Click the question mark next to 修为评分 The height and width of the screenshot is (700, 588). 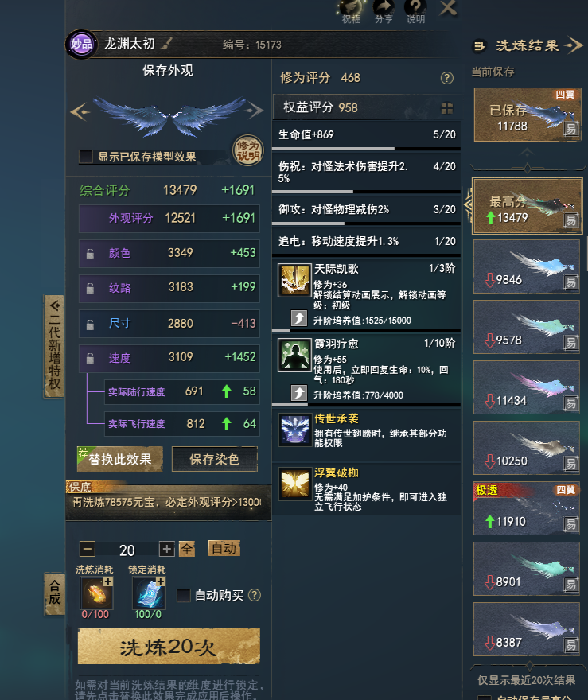click(447, 78)
